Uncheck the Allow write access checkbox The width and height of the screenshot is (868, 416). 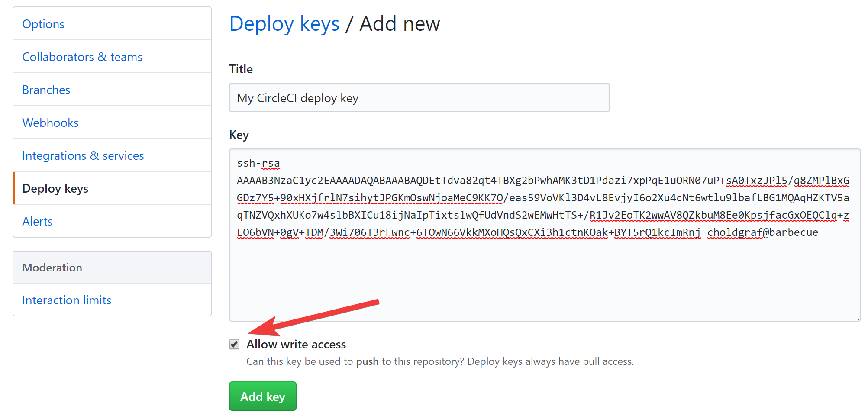click(234, 345)
